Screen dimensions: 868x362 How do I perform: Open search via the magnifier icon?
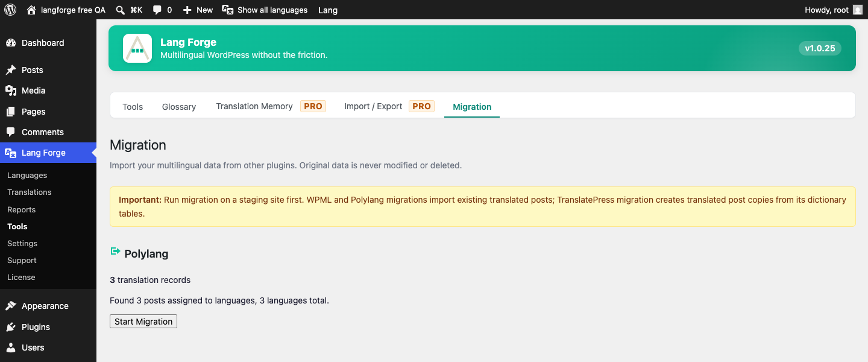[120, 10]
